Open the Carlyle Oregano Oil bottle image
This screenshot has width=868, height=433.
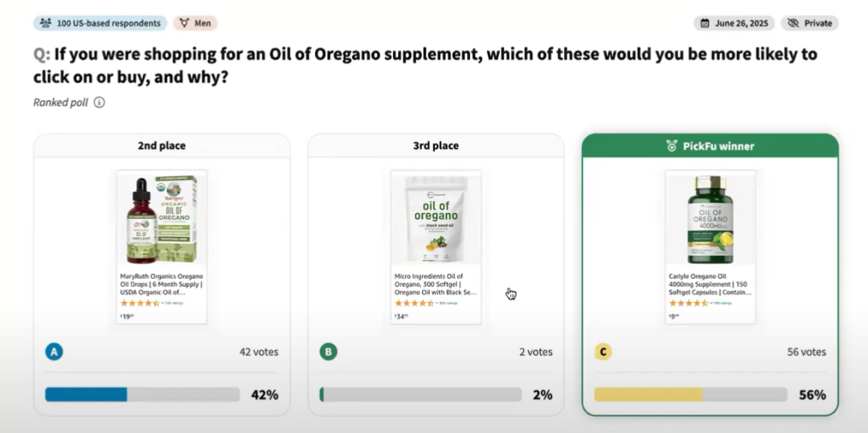point(710,219)
